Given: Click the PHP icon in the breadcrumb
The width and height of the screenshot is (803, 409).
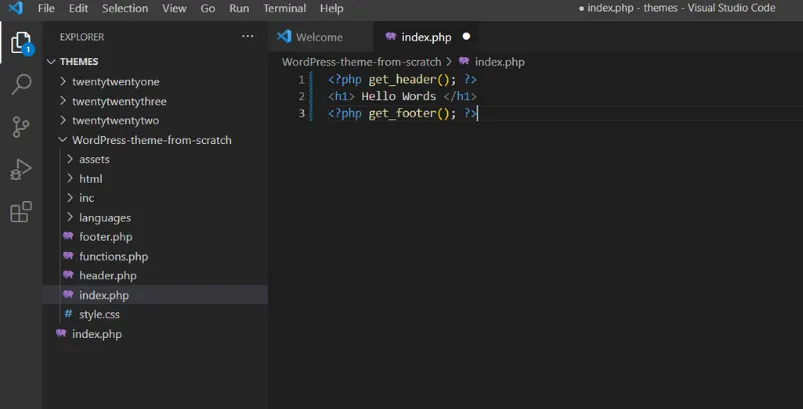Looking at the screenshot, I should [x=464, y=61].
